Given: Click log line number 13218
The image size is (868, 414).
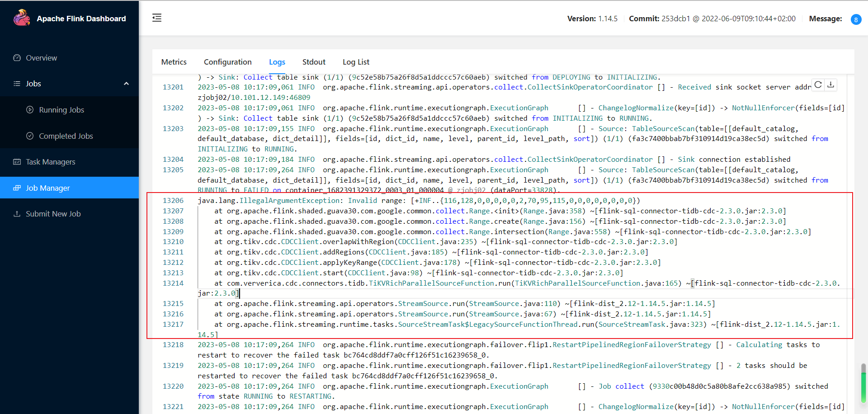Looking at the screenshot, I should click(173, 345).
